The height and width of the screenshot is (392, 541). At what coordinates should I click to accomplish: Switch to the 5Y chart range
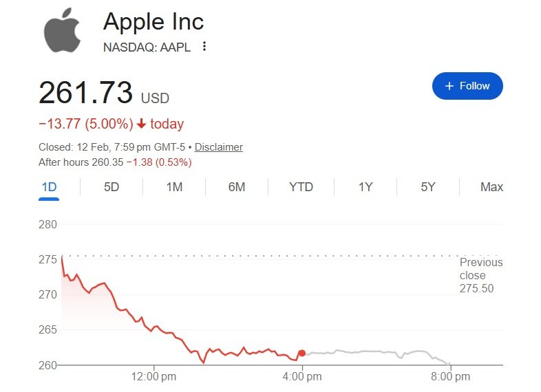pos(428,187)
